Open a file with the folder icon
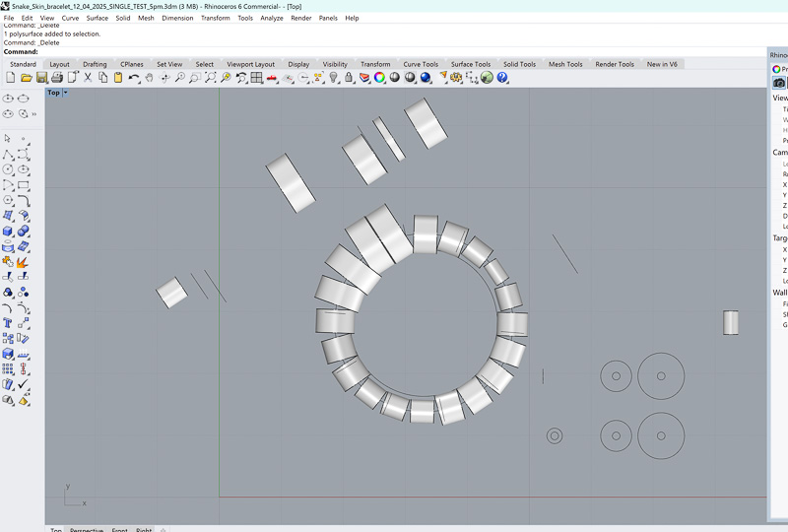Image resolution: width=788 pixels, height=532 pixels. (27, 78)
